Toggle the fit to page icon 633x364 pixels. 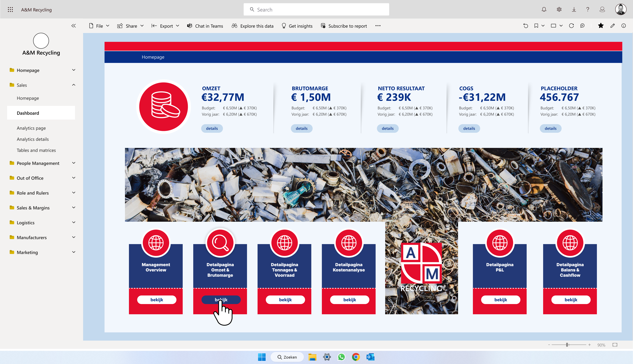615,345
